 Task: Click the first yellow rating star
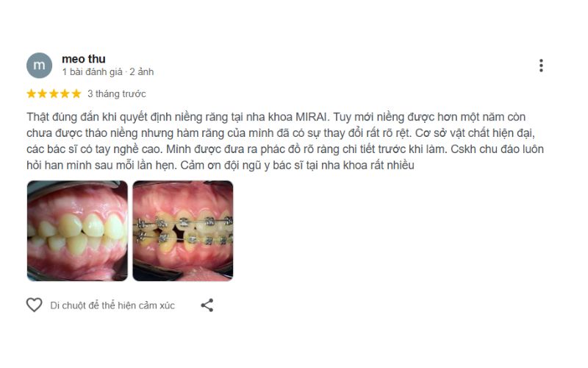(31, 93)
